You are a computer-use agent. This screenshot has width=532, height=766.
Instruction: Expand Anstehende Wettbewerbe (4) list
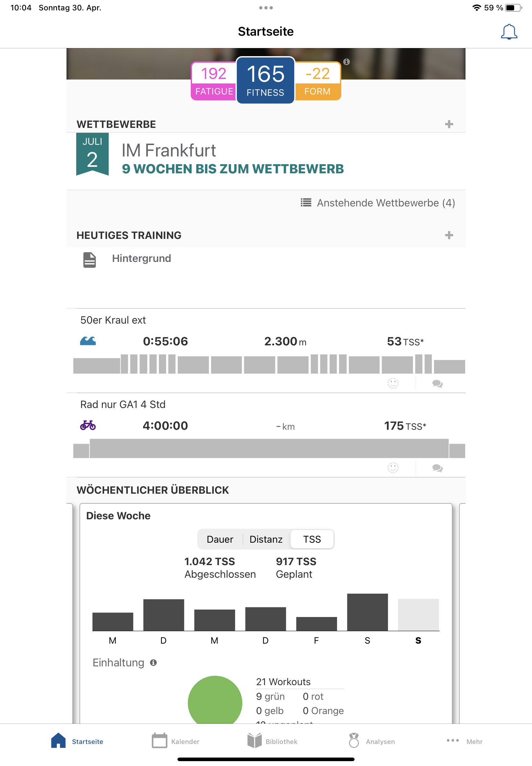[x=377, y=203]
